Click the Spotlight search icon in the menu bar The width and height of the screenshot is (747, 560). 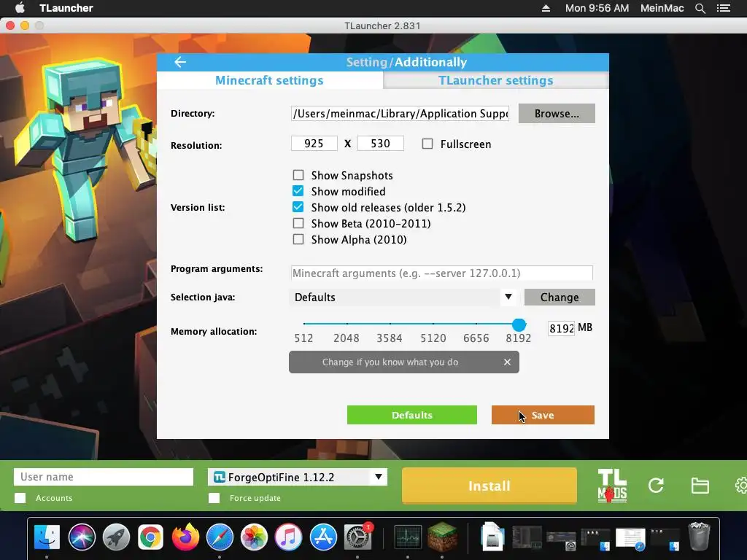[700, 8]
